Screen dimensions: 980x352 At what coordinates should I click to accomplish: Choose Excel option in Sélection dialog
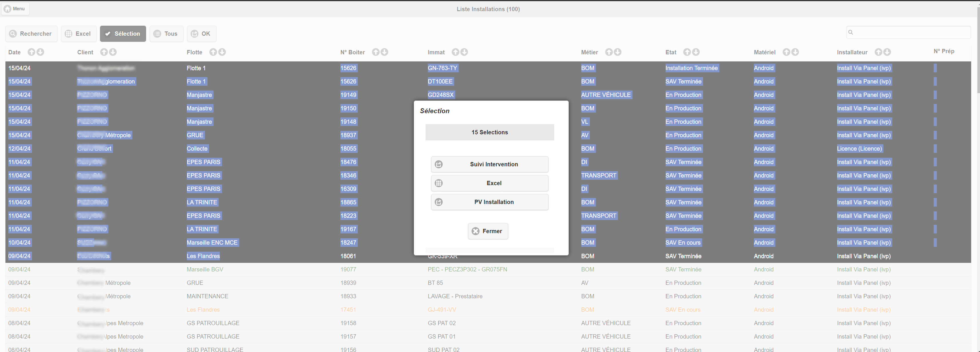point(489,183)
